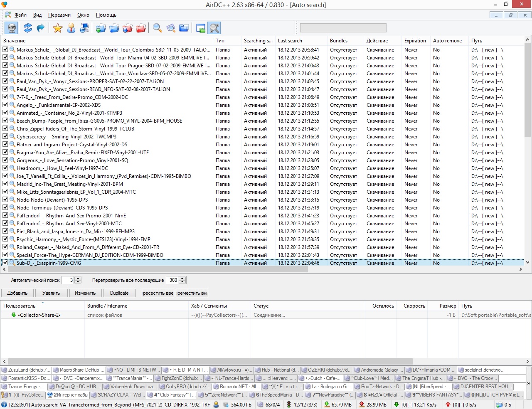
Task: Click the overlapping blue windows toolbar icon
Action: [x=184, y=28]
